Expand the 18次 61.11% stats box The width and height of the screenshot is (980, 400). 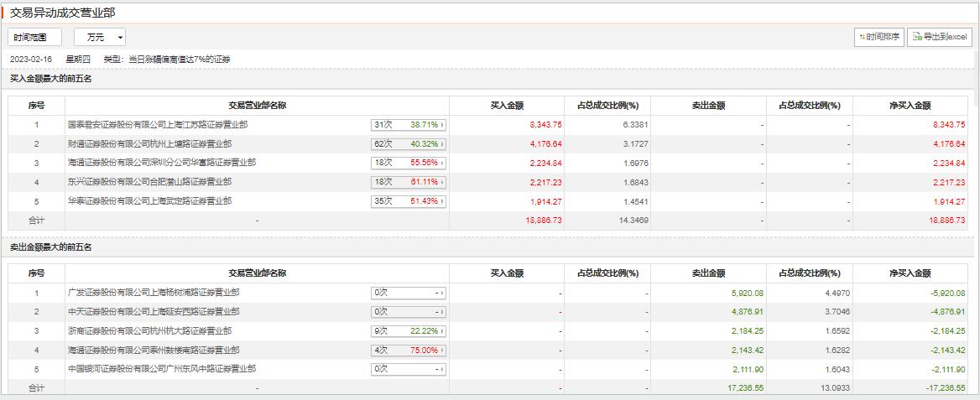(x=408, y=182)
